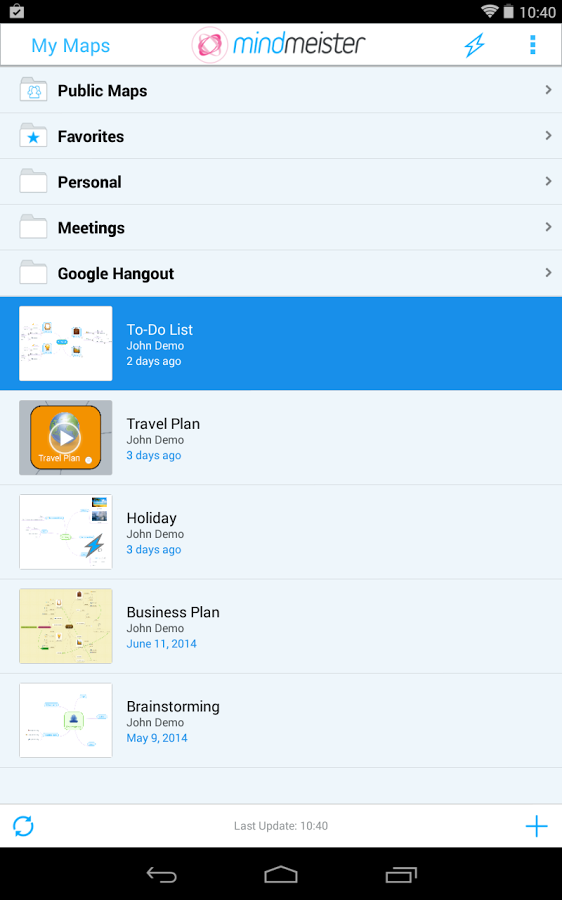The width and height of the screenshot is (562, 900).
Task: Play the Travel Plan presentation thumbnail
Action: (x=65, y=437)
